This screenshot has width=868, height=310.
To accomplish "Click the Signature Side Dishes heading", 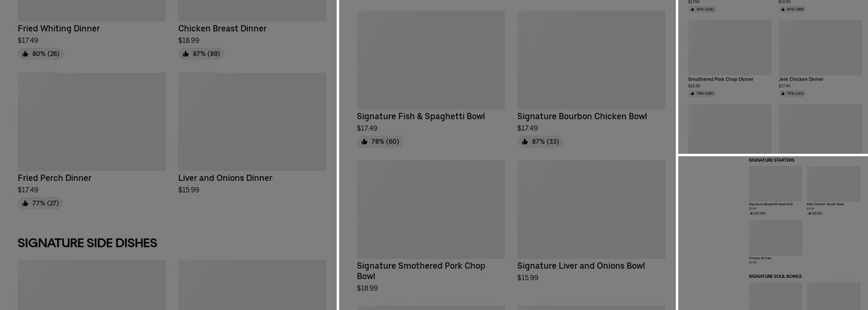I will 87,243.
